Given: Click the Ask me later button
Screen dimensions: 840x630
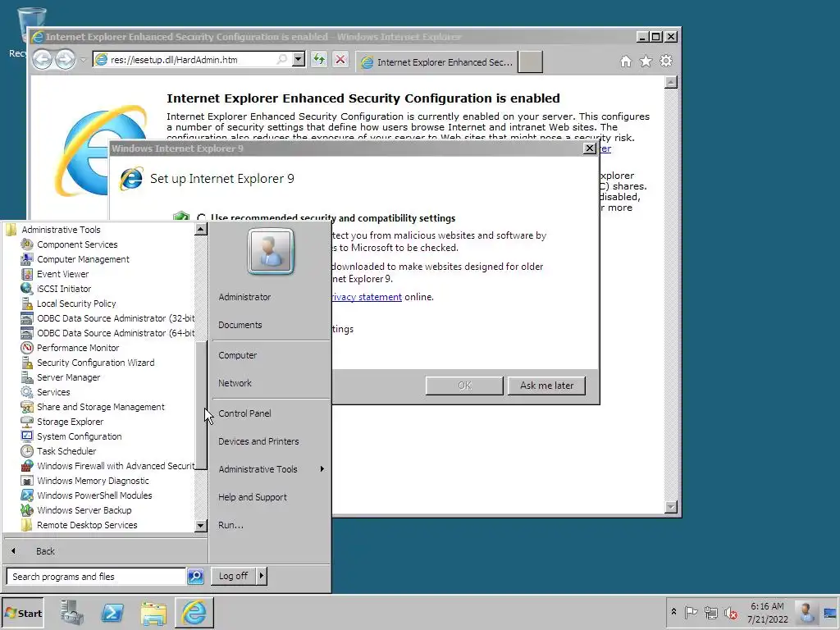Looking at the screenshot, I should 546,386.
